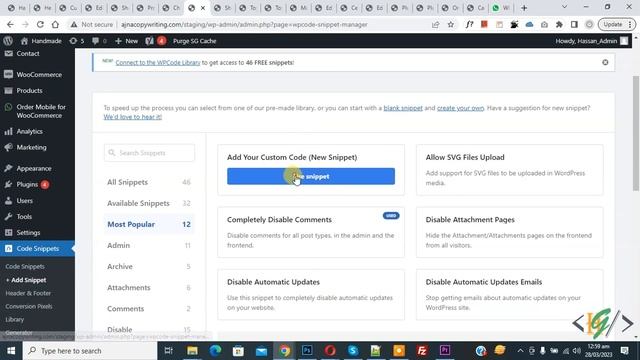The image size is (640, 360).
Task: Open the Chrome extensions puzzle icon
Action: tap(559, 24)
